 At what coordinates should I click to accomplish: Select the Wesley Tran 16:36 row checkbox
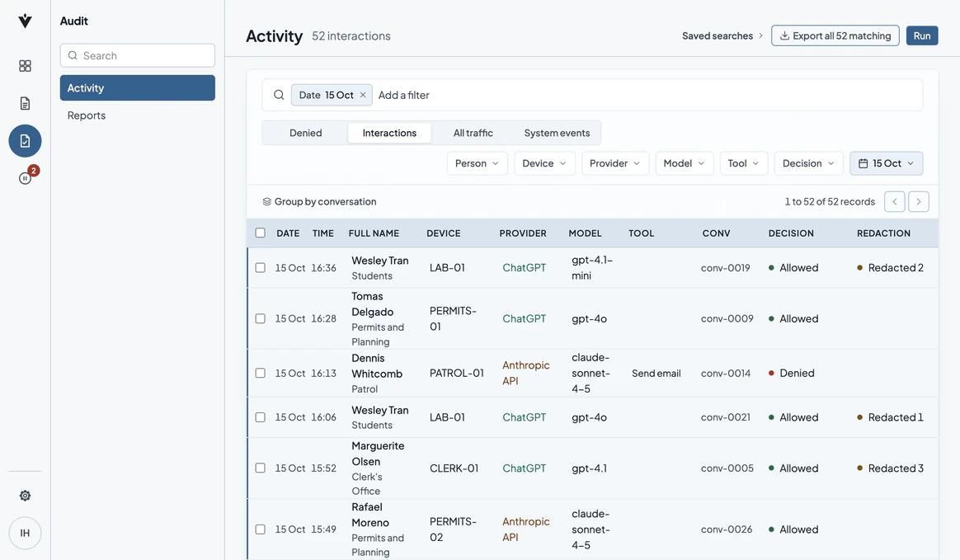coord(260,268)
